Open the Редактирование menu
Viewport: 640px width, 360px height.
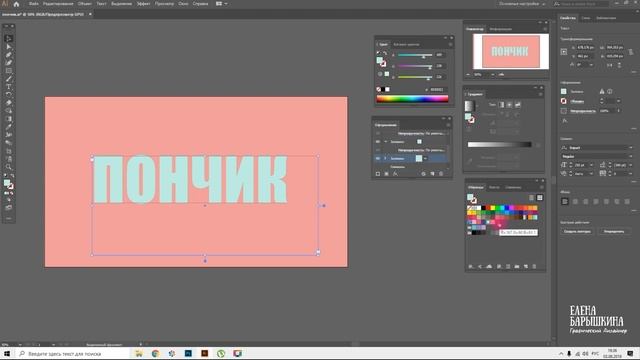(58, 4)
